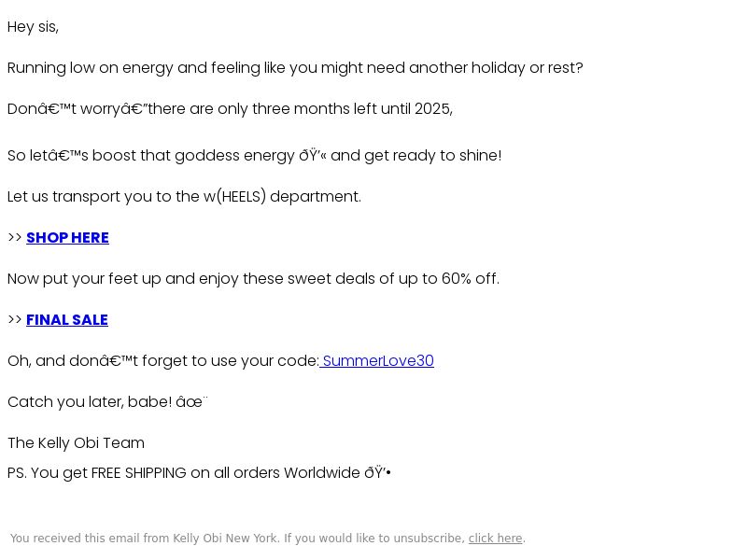The image size is (747, 560).
Task: Open the SHOP HERE link
Action: coord(67,238)
